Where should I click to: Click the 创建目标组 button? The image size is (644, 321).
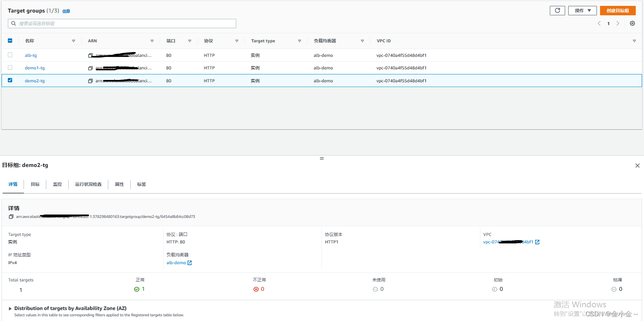618,11
